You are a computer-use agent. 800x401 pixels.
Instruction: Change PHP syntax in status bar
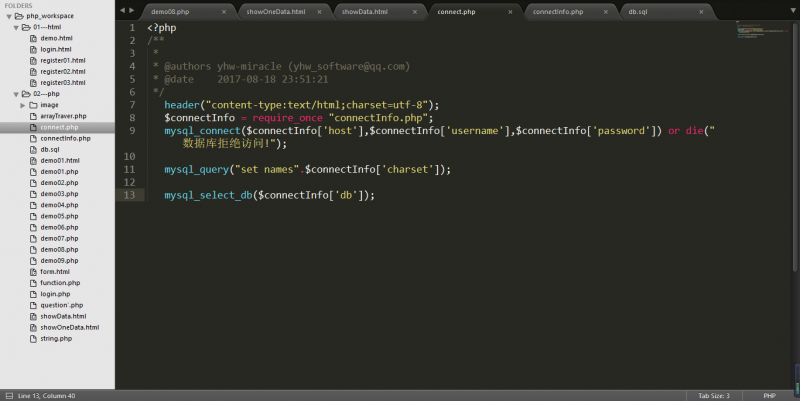point(769,396)
